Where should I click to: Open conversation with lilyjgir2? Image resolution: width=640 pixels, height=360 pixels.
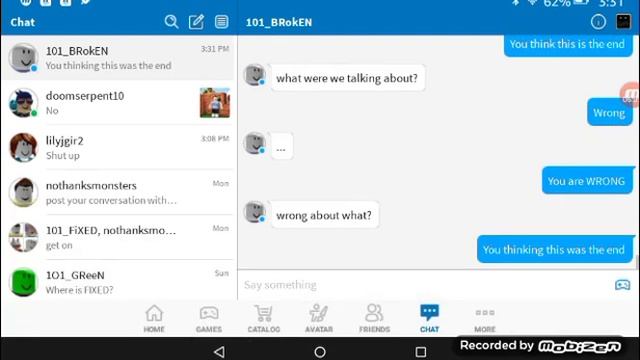(119, 147)
